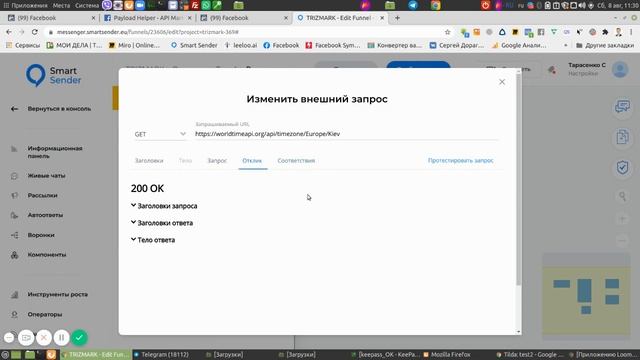
Task: Open Тарасенко С account settings
Action: coord(587,69)
